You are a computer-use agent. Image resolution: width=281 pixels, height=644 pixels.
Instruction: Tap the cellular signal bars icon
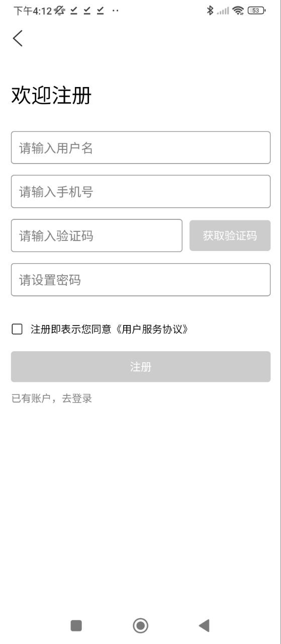(223, 11)
